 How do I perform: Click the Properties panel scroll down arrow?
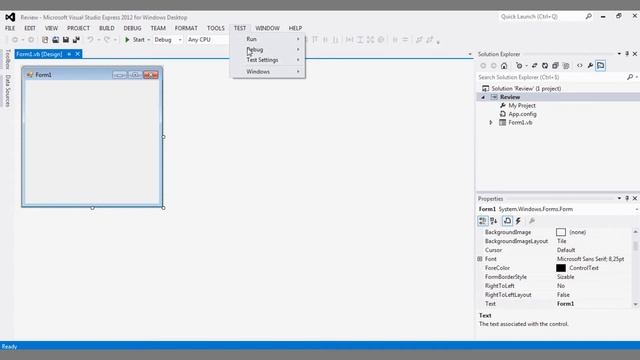point(636,304)
